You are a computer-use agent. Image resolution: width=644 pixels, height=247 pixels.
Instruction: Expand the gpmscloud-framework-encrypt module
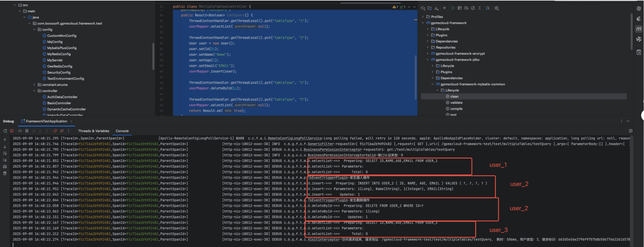tap(428, 53)
